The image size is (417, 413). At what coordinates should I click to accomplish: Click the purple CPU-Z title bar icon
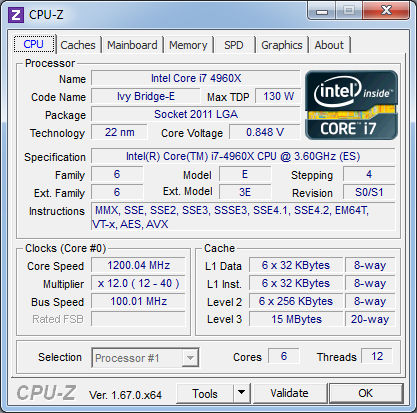(x=16, y=15)
